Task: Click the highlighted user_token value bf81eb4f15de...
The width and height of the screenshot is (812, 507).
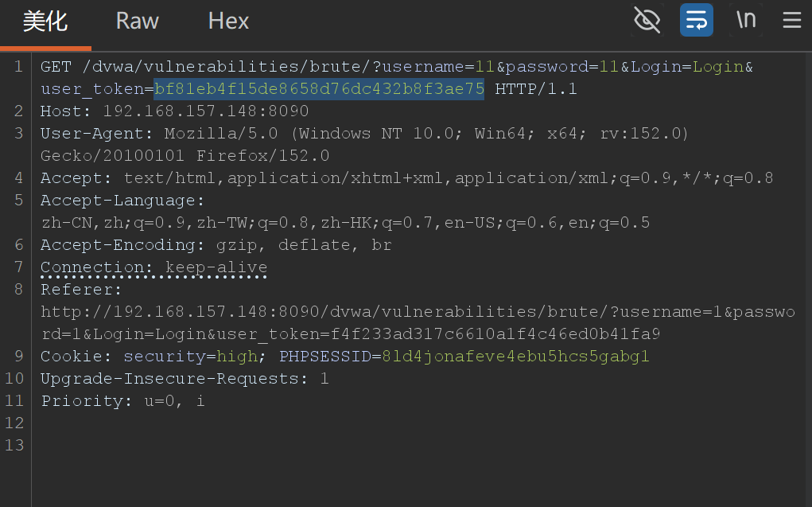Action: [x=319, y=88]
